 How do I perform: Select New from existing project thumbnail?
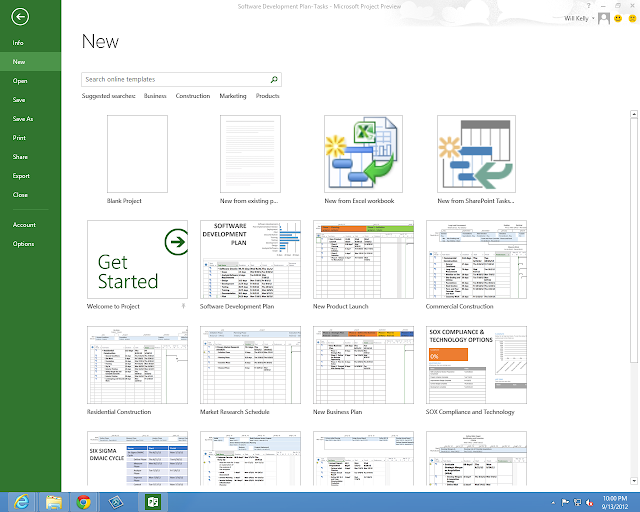(x=250, y=154)
